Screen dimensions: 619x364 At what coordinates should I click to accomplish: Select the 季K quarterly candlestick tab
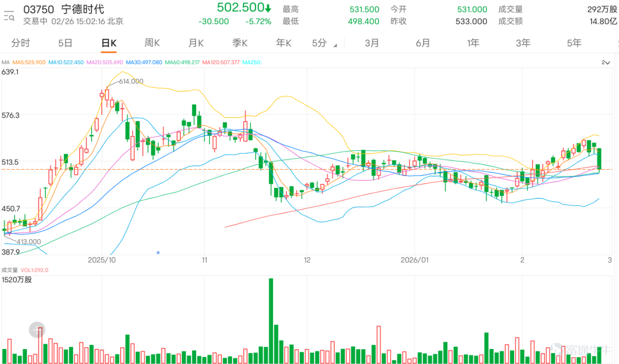240,43
